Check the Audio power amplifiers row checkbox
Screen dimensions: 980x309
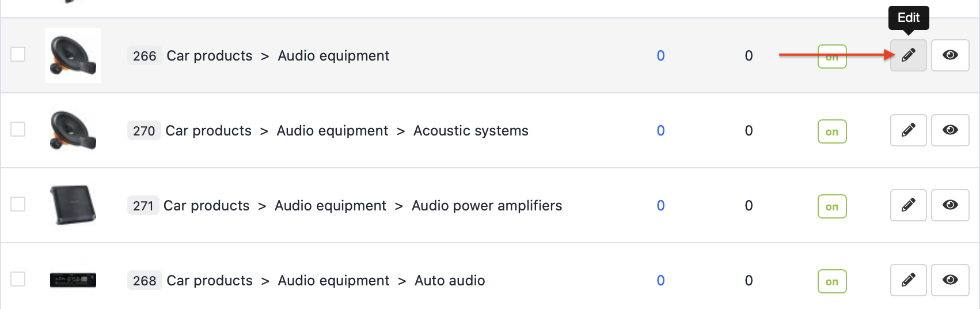click(x=18, y=204)
